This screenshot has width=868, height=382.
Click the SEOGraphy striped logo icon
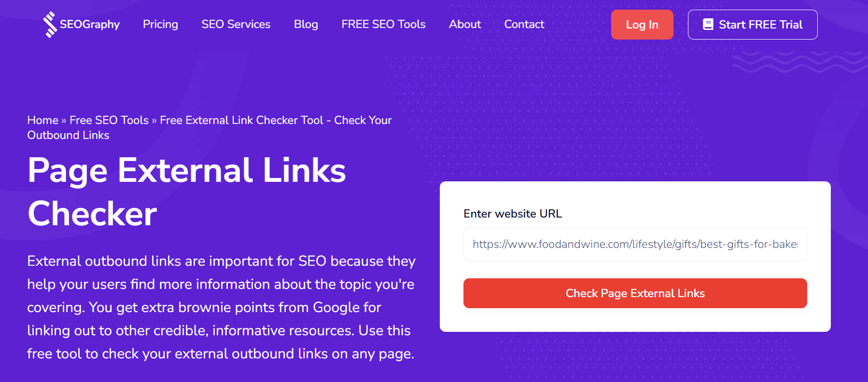coord(50,25)
